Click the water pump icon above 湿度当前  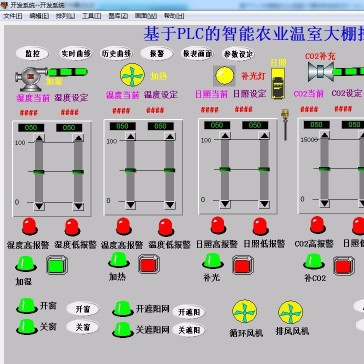tap(31, 79)
